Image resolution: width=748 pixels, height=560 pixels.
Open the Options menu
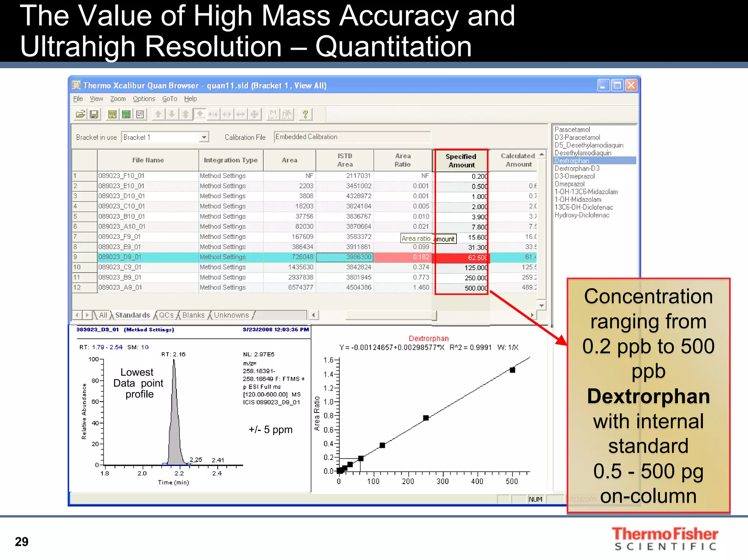144,99
